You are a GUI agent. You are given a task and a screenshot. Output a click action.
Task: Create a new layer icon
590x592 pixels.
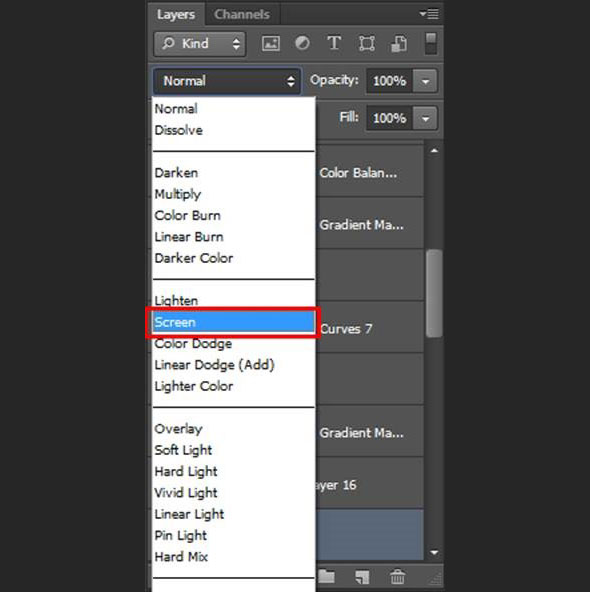[x=362, y=577]
